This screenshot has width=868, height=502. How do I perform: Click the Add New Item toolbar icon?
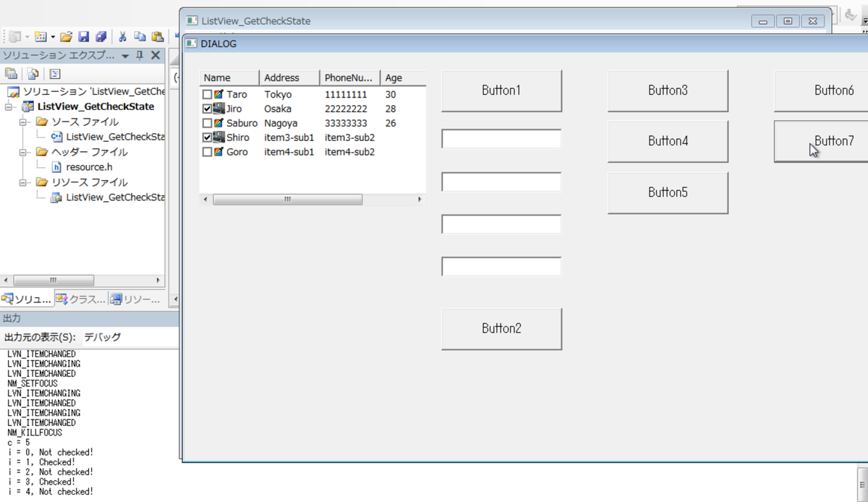coord(41,36)
